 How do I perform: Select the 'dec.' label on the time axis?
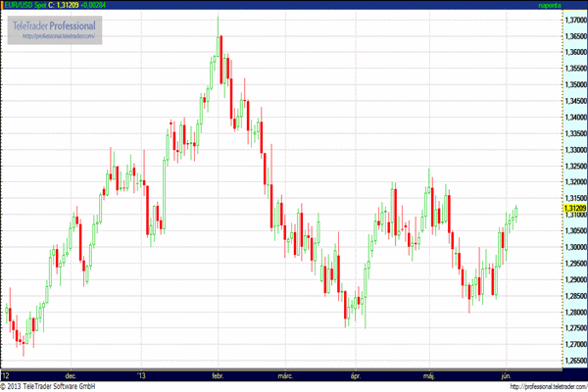[71, 375]
